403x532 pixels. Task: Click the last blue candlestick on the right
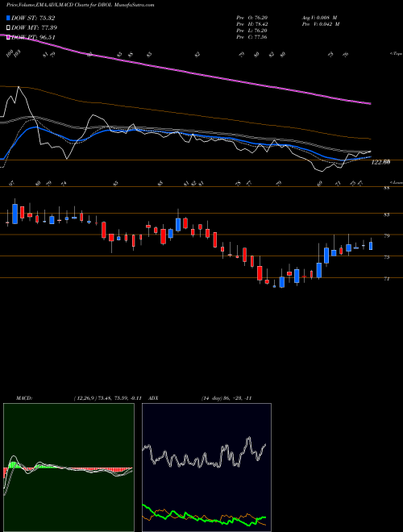click(371, 246)
